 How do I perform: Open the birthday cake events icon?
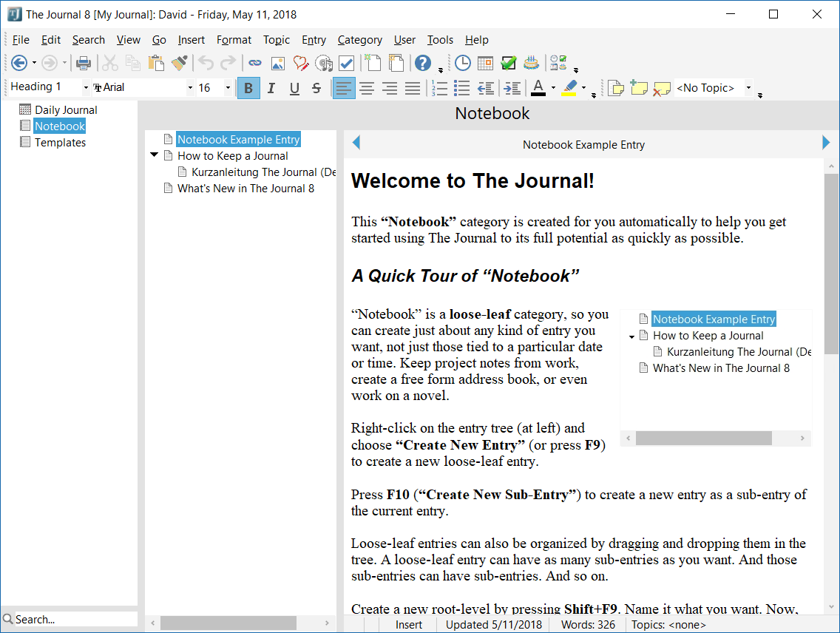[x=532, y=63]
